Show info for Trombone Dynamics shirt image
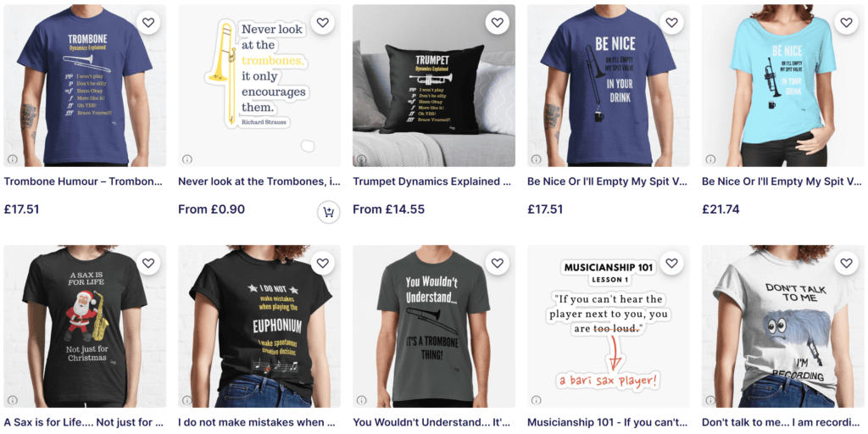868x434 pixels. [13, 159]
